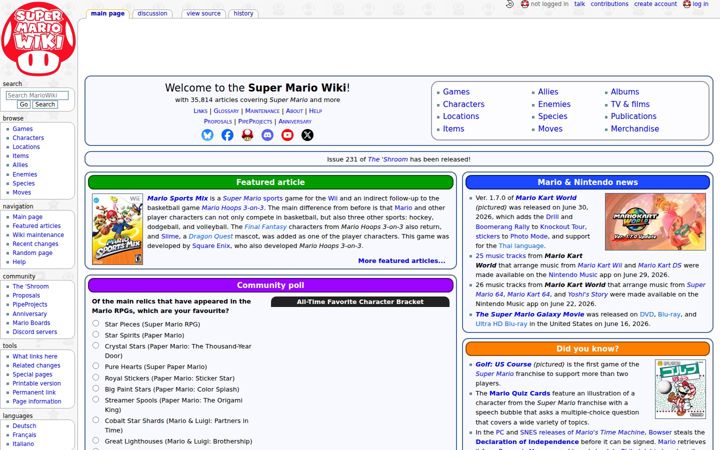720x450 pixels.
Task: Choose Crystal Stars poll option
Action: 96,345
